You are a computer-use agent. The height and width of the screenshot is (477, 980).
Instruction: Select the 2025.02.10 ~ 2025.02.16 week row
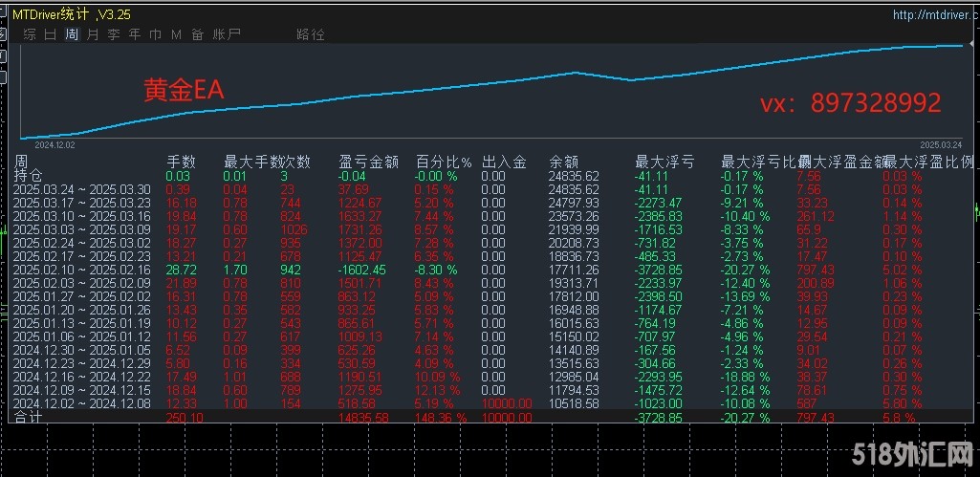[x=81, y=270]
